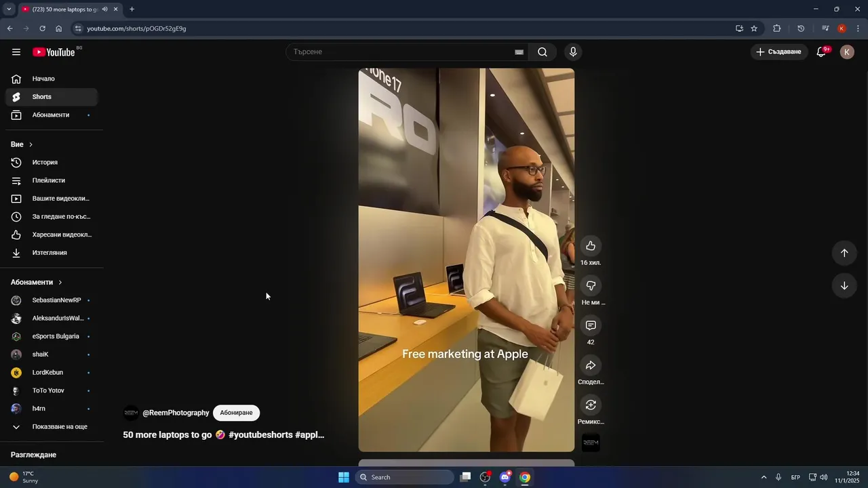Select Начало in the sidebar
The image size is (868, 488).
pos(52,79)
